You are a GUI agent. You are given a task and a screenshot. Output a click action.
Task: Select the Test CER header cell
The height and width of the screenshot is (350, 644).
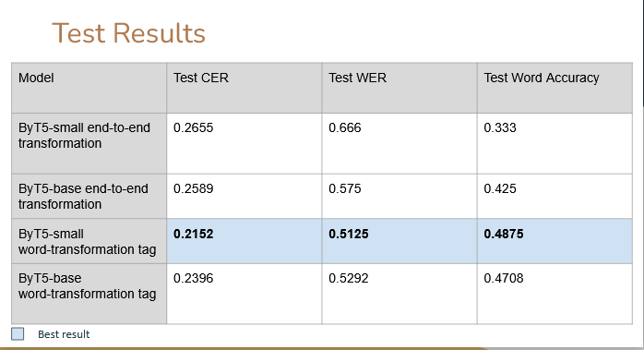[244, 88]
